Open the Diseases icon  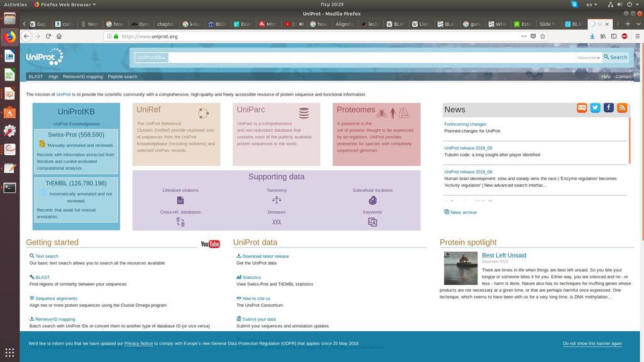point(277,222)
